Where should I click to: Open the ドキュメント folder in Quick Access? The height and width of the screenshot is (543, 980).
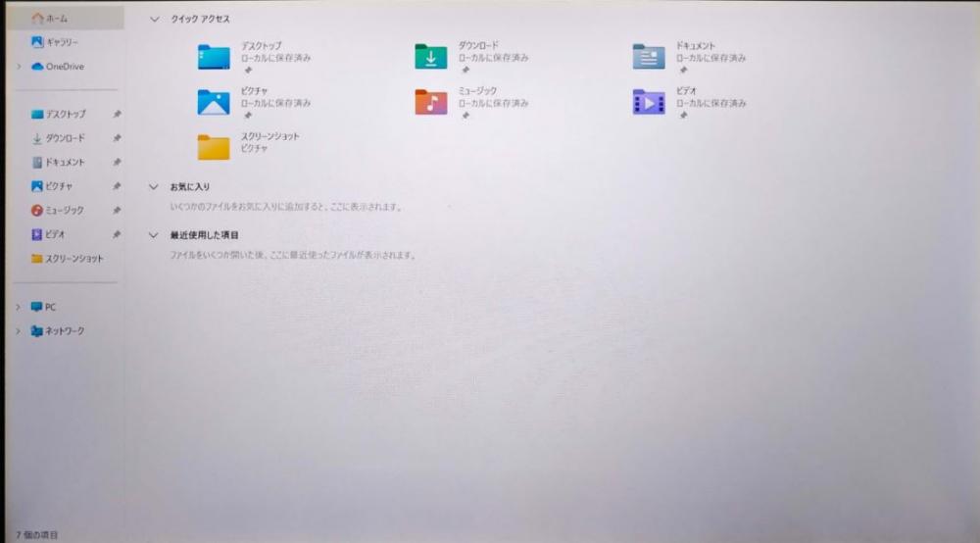click(x=648, y=57)
